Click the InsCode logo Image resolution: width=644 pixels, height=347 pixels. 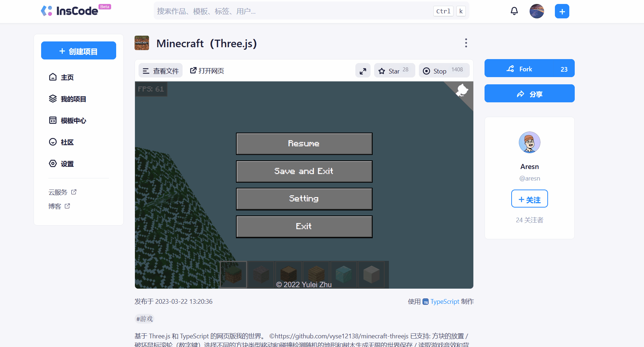(69, 11)
